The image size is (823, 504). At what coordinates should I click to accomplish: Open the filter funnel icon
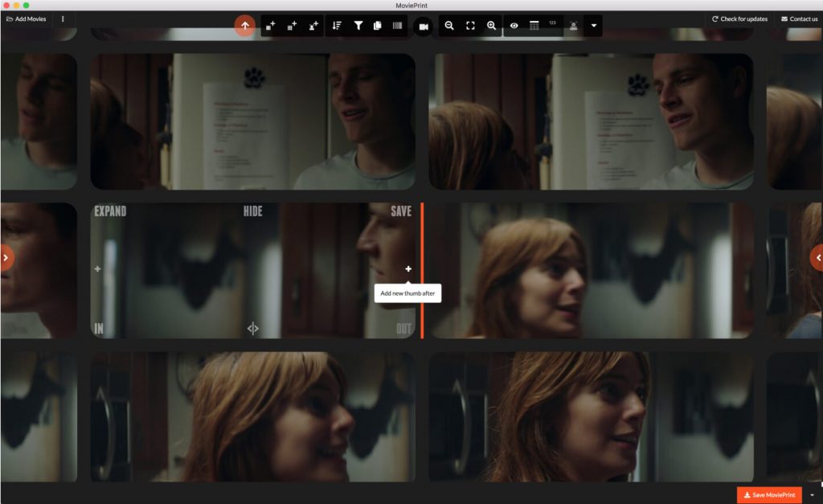point(358,26)
